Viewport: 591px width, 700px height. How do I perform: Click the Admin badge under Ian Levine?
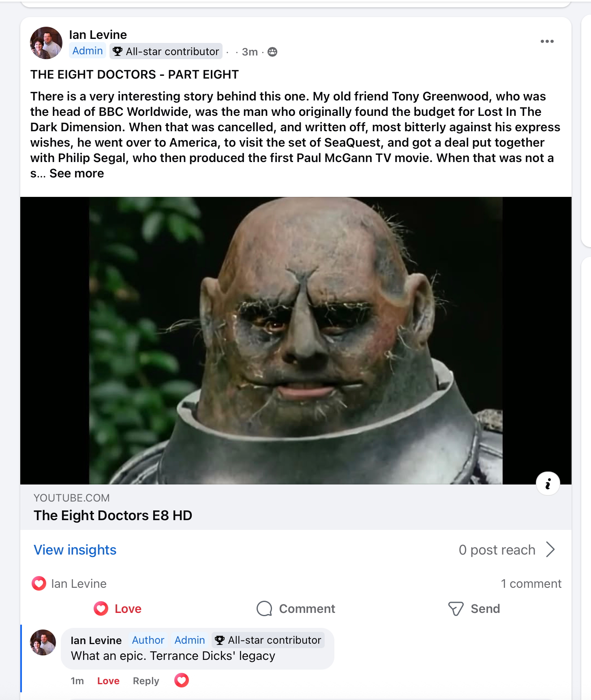88,51
